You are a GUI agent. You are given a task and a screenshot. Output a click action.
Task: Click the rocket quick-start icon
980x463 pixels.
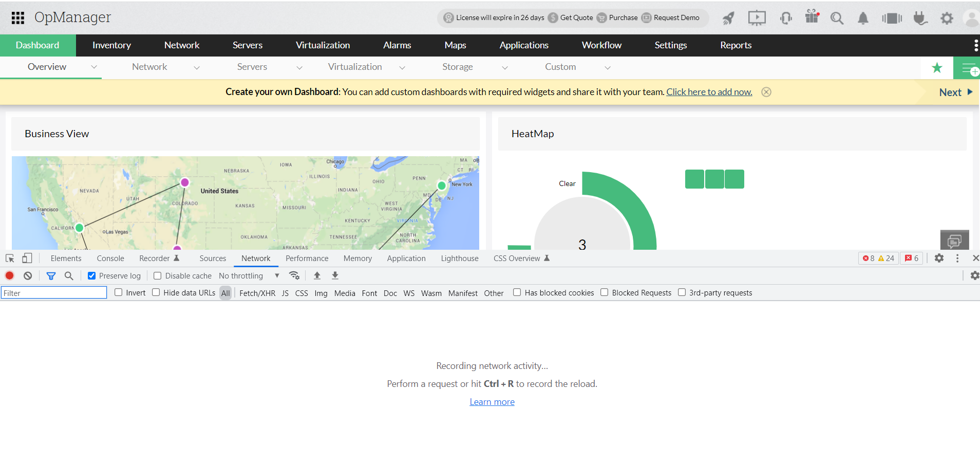728,18
